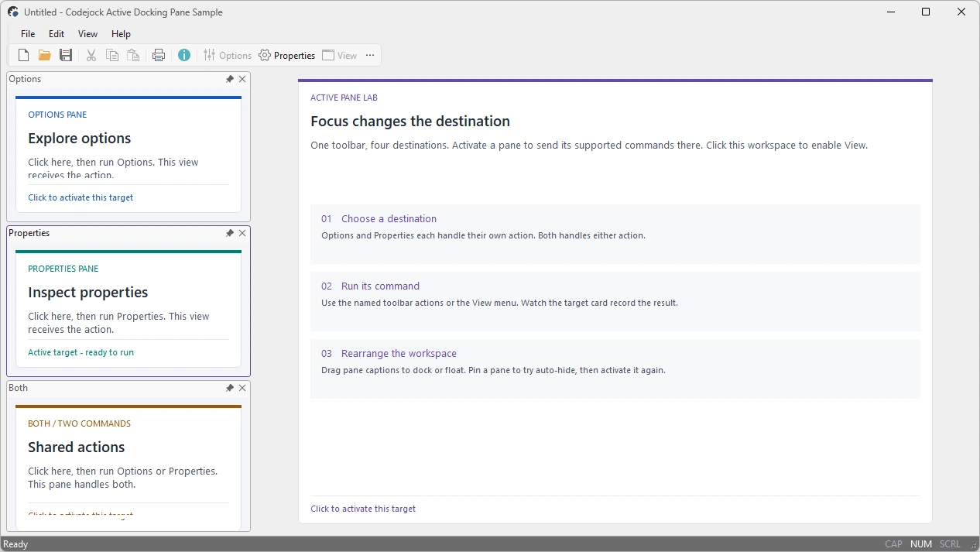The width and height of the screenshot is (980, 552).
Task: Click the ACTIVE PANE LAB label
Action: pyautogui.click(x=344, y=98)
